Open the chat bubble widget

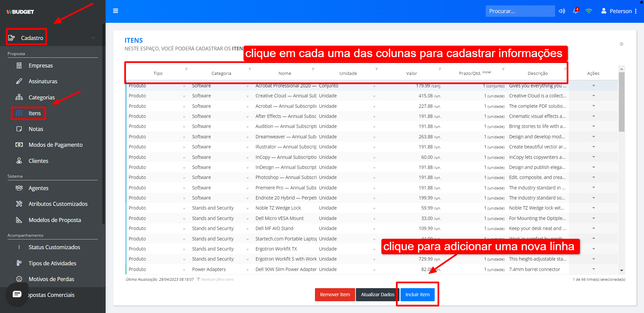[17, 294]
